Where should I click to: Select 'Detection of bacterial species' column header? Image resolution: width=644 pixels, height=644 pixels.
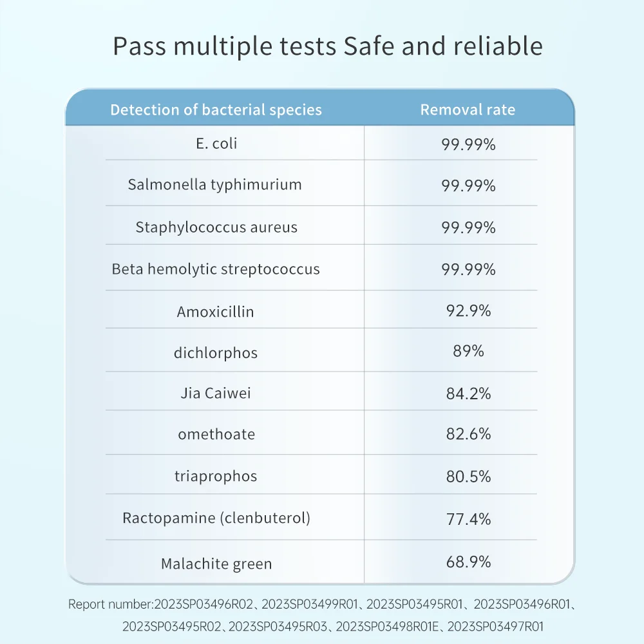pyautogui.click(x=216, y=109)
